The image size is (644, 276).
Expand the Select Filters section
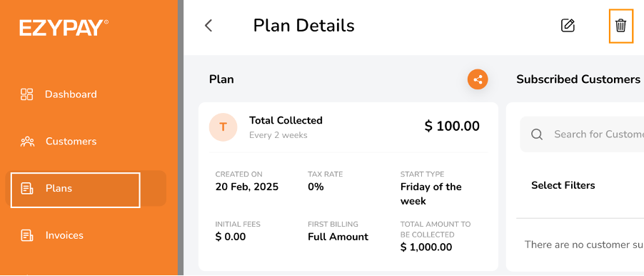563,185
